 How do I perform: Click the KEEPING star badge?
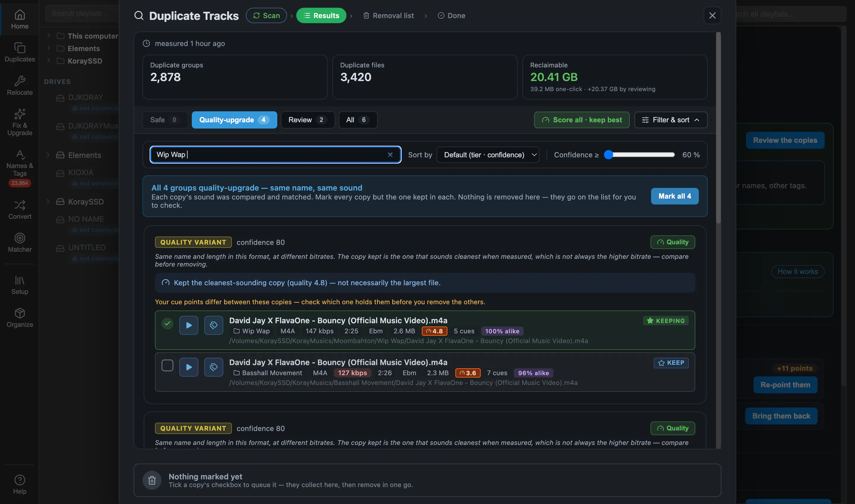pyautogui.click(x=666, y=321)
